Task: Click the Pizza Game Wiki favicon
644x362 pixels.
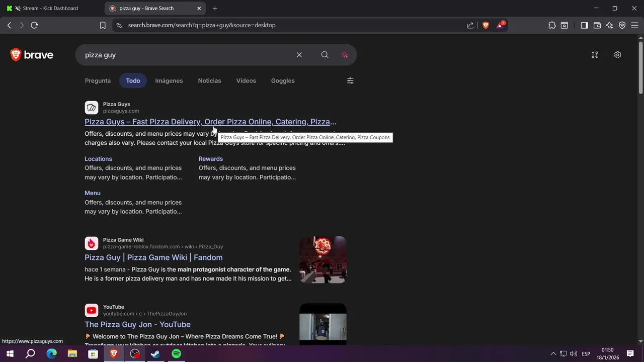Action: click(91, 243)
